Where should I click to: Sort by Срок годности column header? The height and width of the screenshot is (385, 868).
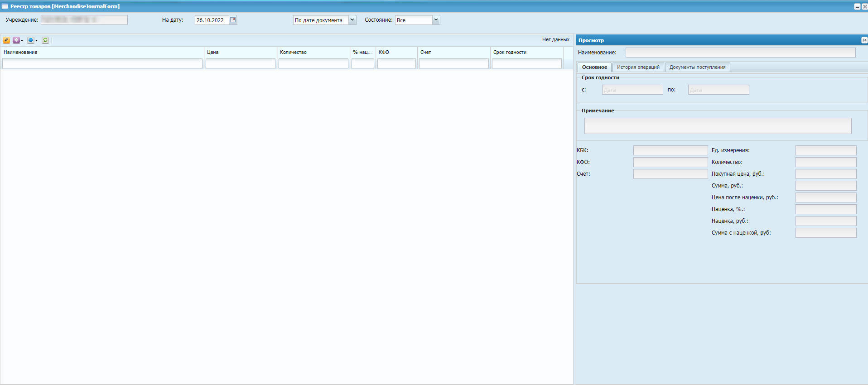click(x=526, y=52)
